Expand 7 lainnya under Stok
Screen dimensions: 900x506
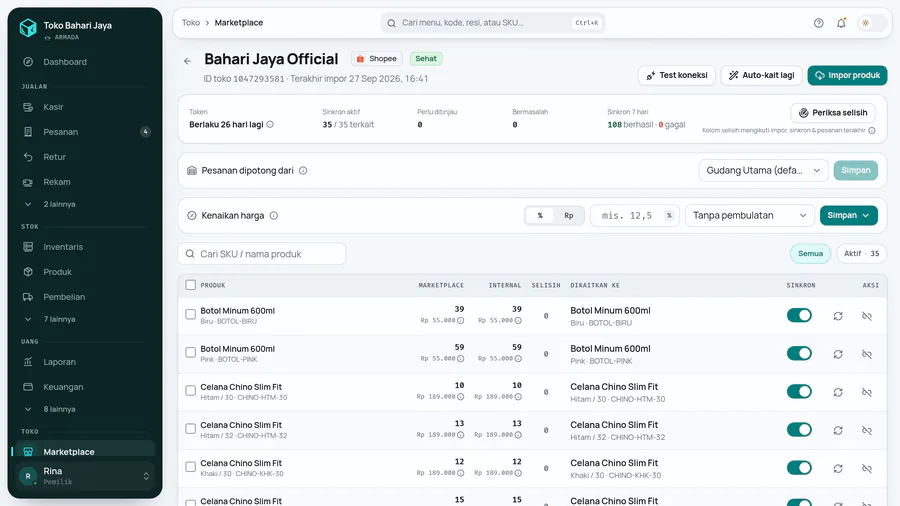coord(59,319)
